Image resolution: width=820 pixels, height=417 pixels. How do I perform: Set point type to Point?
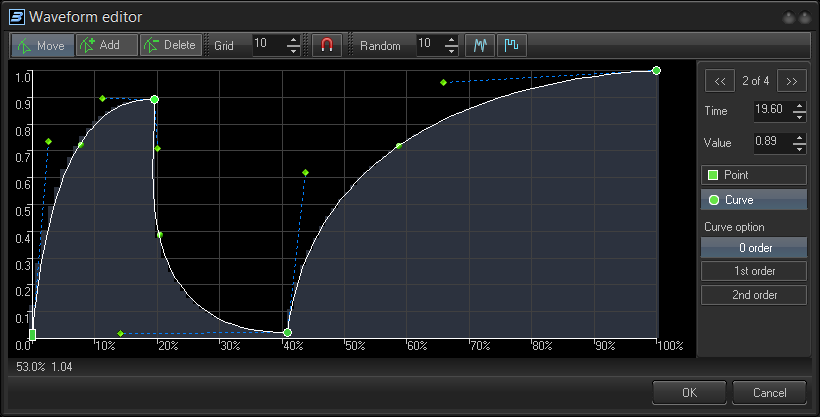coord(754,175)
